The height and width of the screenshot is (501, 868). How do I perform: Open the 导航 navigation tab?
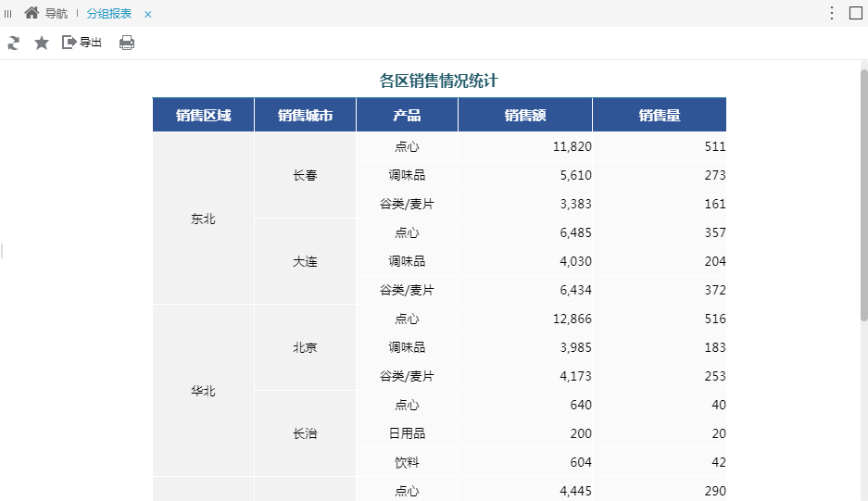pos(56,14)
